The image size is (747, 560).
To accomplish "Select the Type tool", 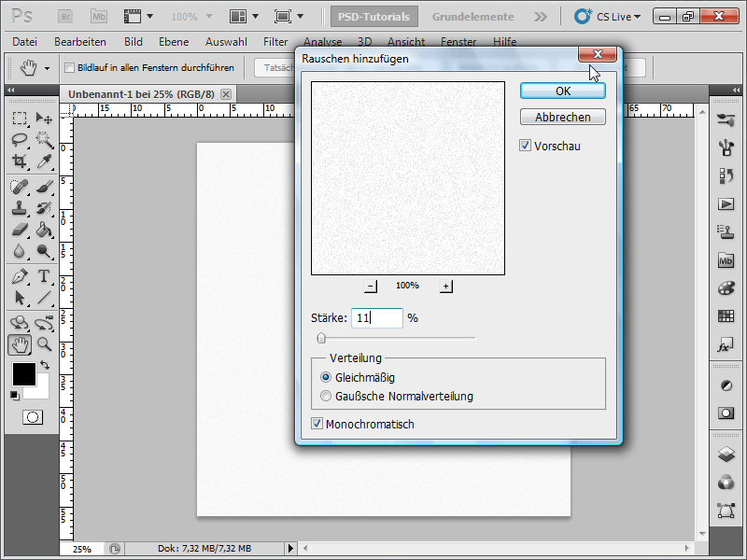I will [44, 276].
